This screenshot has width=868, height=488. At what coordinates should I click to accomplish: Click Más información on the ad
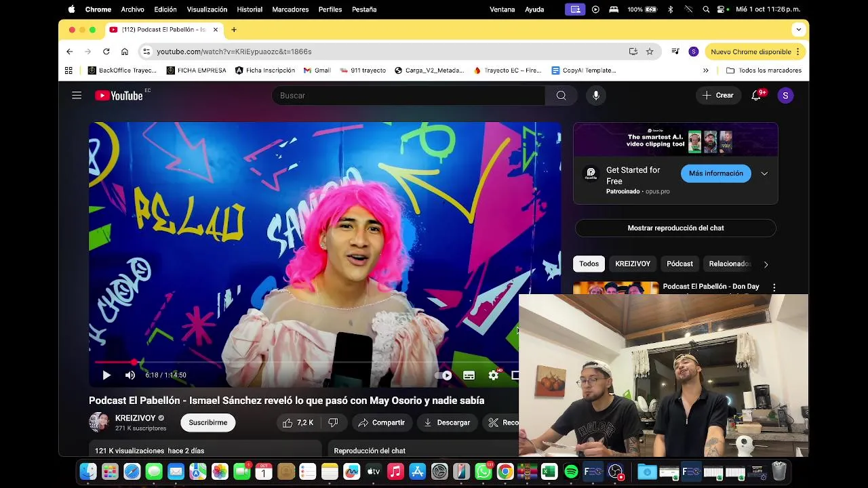pyautogui.click(x=716, y=174)
